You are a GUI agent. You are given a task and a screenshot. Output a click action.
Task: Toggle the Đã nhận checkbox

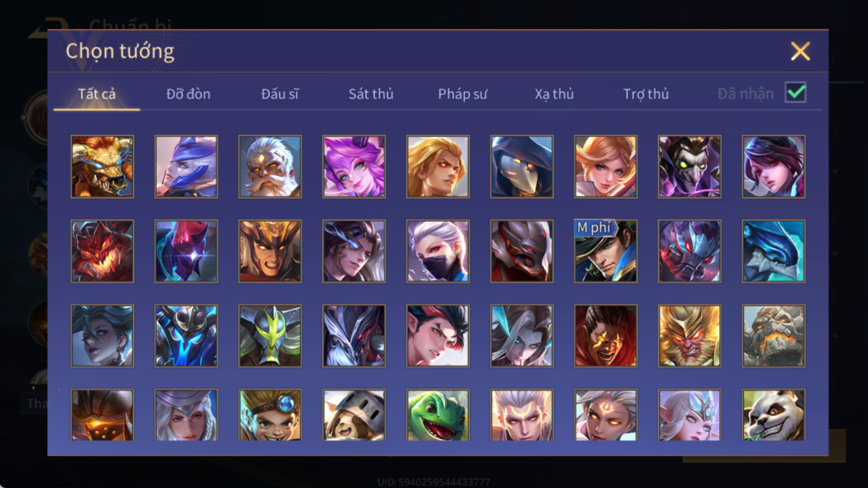click(796, 93)
